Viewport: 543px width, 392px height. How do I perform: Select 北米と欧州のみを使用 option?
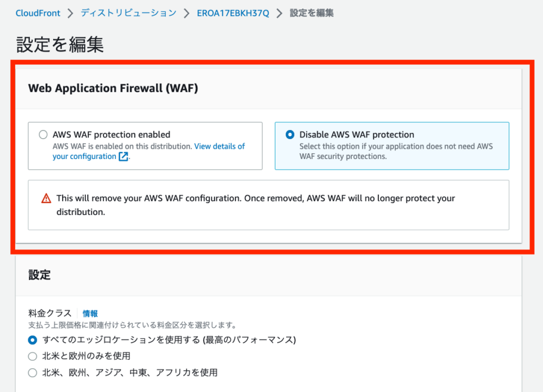point(32,356)
